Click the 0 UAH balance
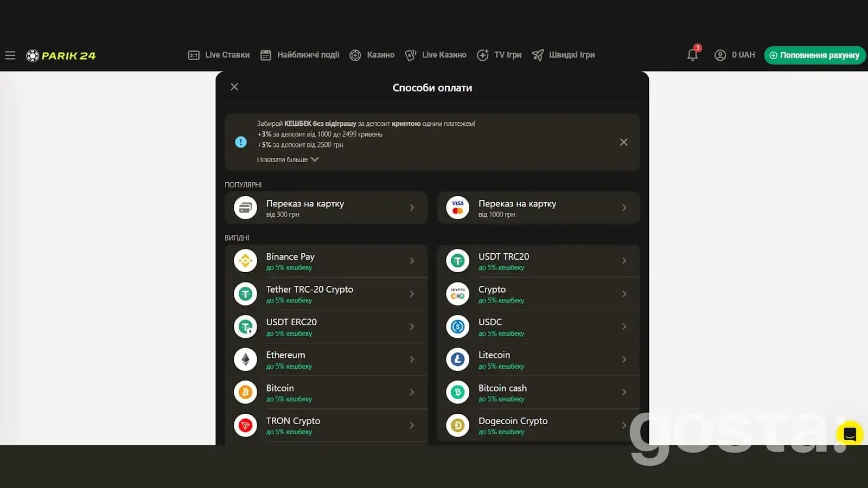 click(743, 55)
